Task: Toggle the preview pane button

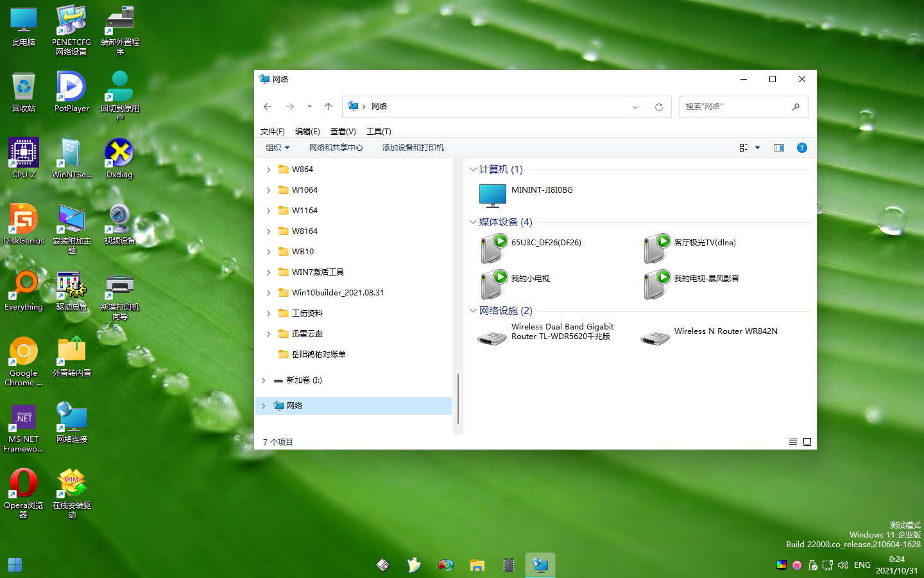Action: (x=779, y=148)
